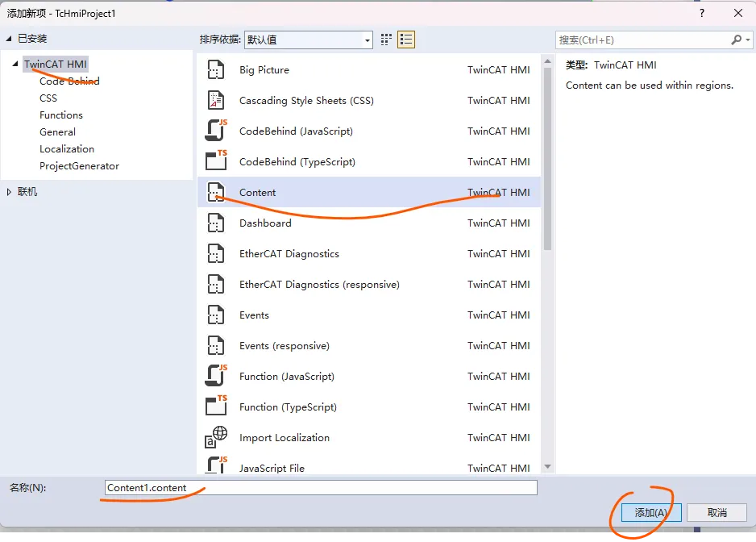Click the Import Localization globe icon
Viewport: 756px width, 542px height.
point(216,437)
